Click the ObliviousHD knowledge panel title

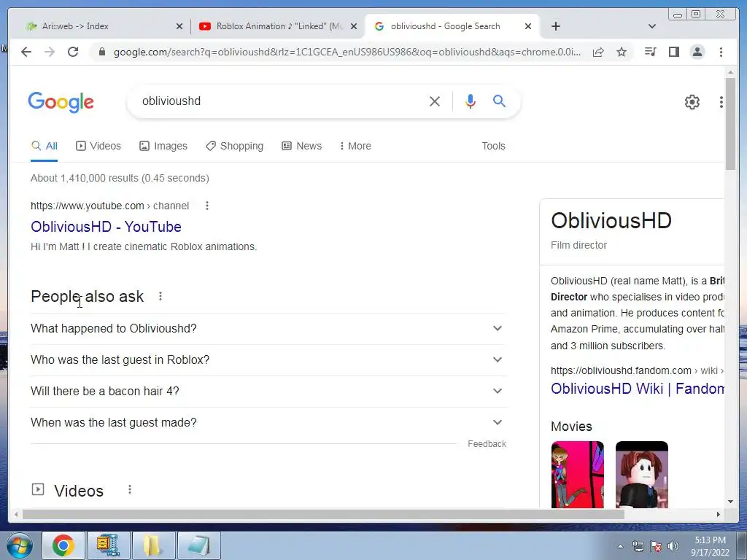click(611, 220)
